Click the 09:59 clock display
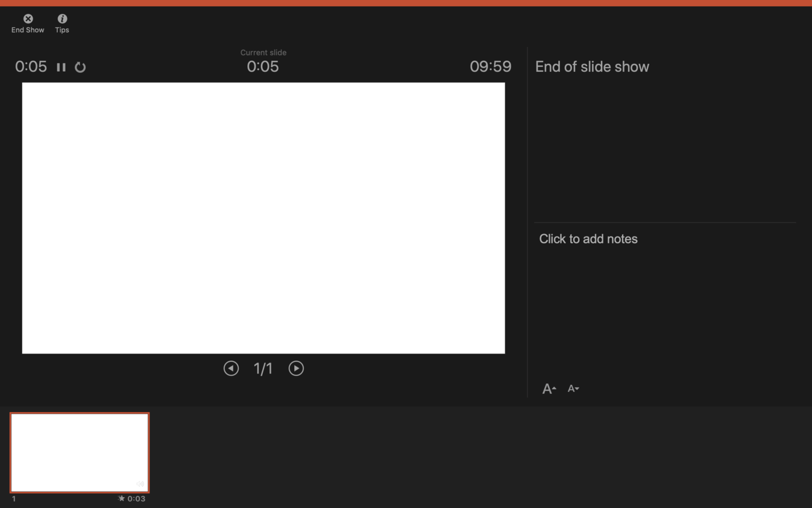 click(490, 66)
